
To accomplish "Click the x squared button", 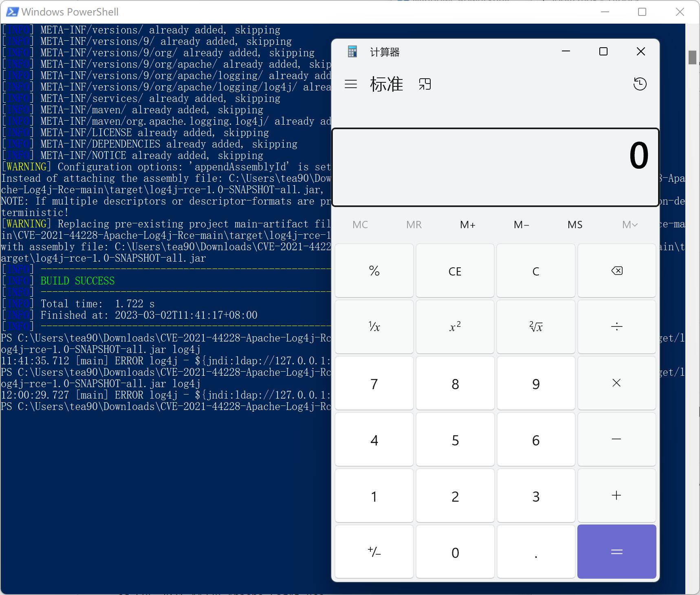I will [x=455, y=327].
